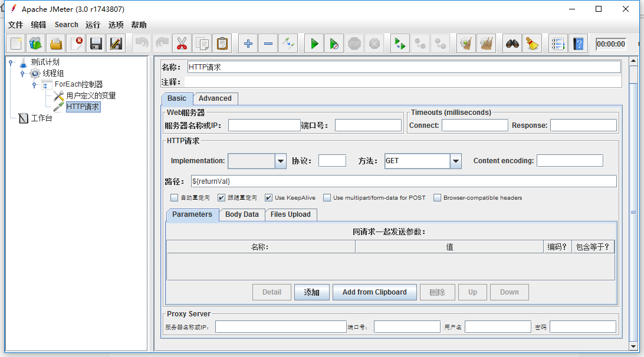Start the test with green play icon

click(314, 44)
